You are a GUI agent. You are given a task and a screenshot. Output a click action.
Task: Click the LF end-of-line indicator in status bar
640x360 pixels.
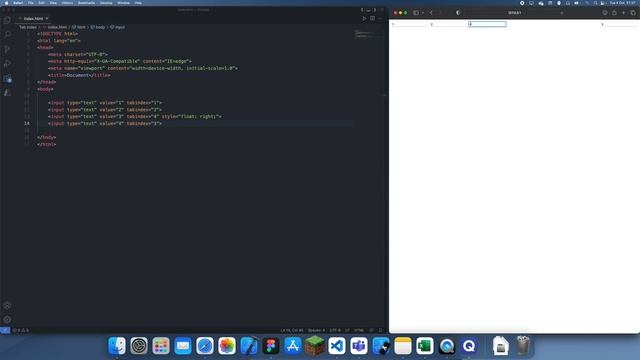point(347,330)
